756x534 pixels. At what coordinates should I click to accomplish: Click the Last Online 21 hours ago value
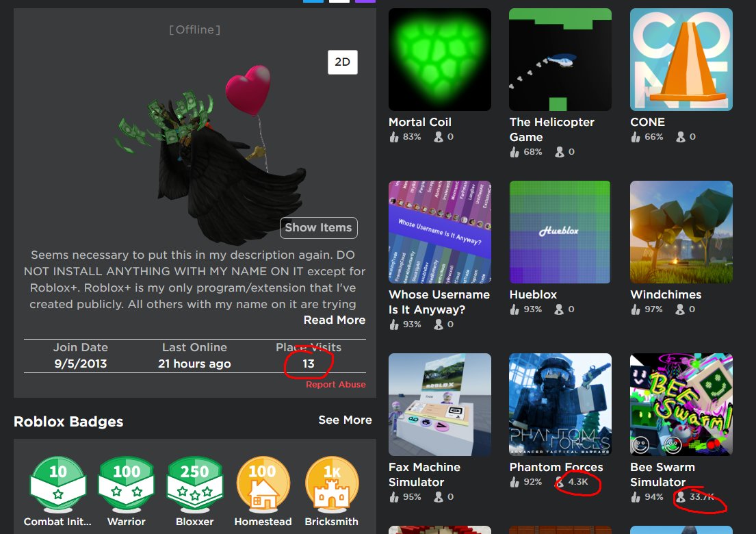(194, 364)
